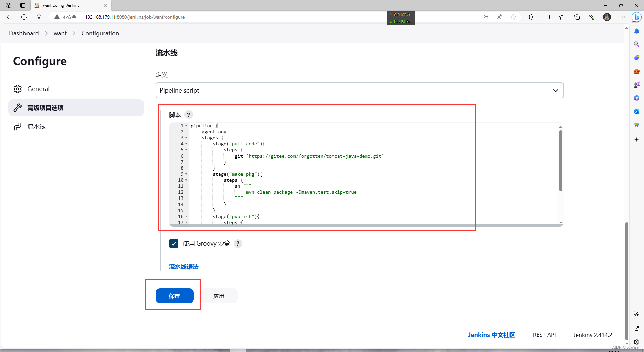Click Configuration breadcrumb text
The image size is (644, 352).
click(100, 33)
